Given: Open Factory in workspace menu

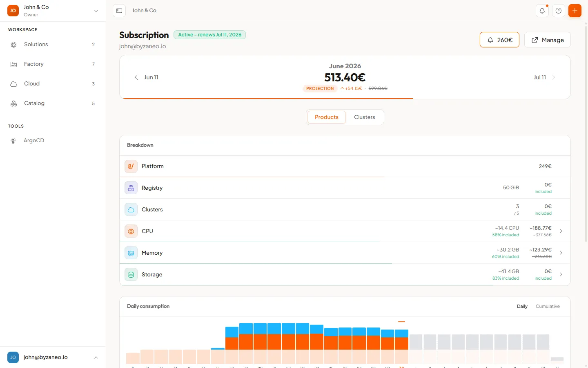Looking at the screenshot, I should pyautogui.click(x=53, y=64).
